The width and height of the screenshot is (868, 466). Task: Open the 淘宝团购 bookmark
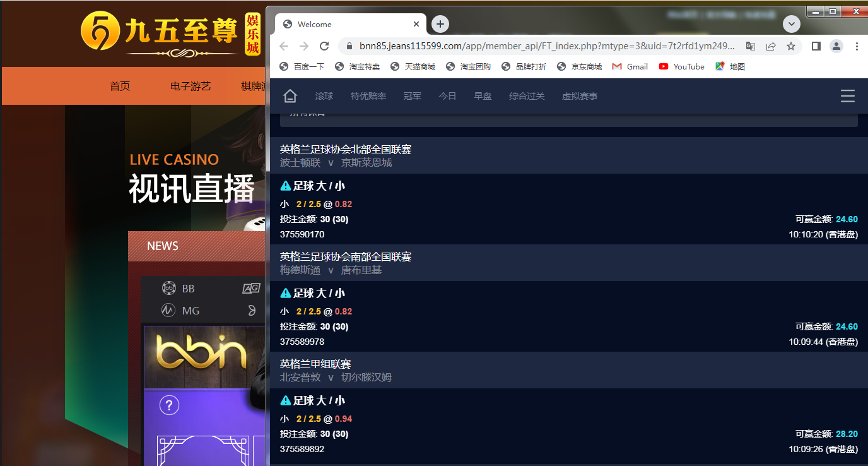click(468, 66)
